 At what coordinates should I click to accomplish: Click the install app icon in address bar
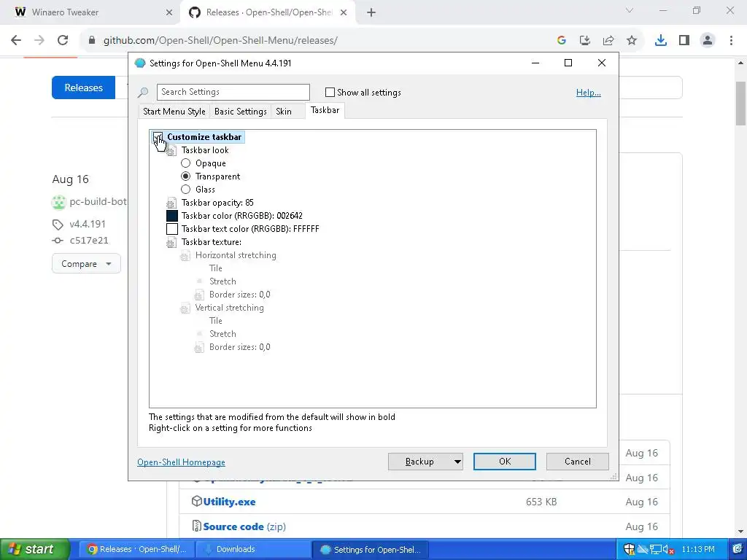coord(585,41)
